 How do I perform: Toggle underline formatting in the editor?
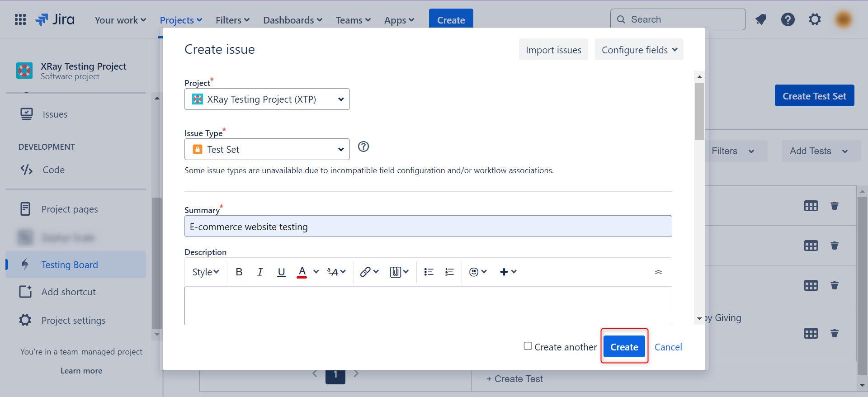281,272
